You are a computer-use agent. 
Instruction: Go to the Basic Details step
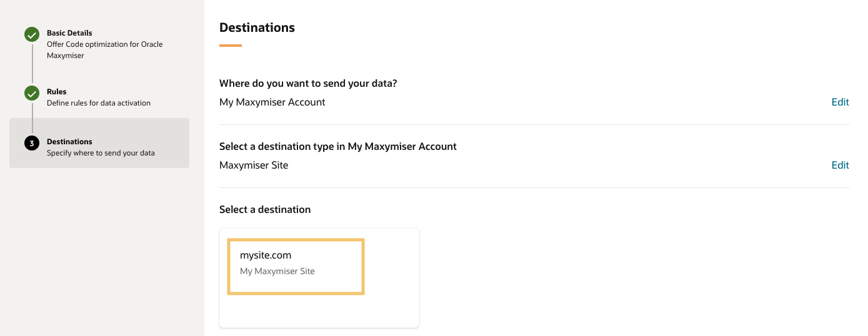(x=69, y=33)
